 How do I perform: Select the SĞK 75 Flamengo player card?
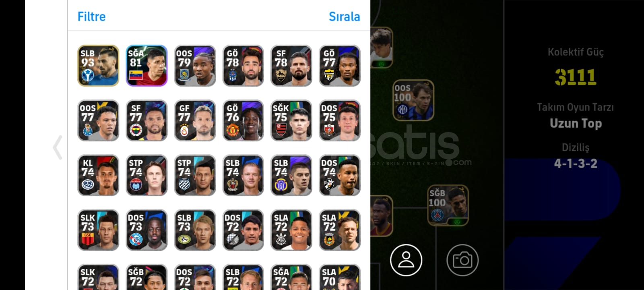pyautogui.click(x=291, y=120)
